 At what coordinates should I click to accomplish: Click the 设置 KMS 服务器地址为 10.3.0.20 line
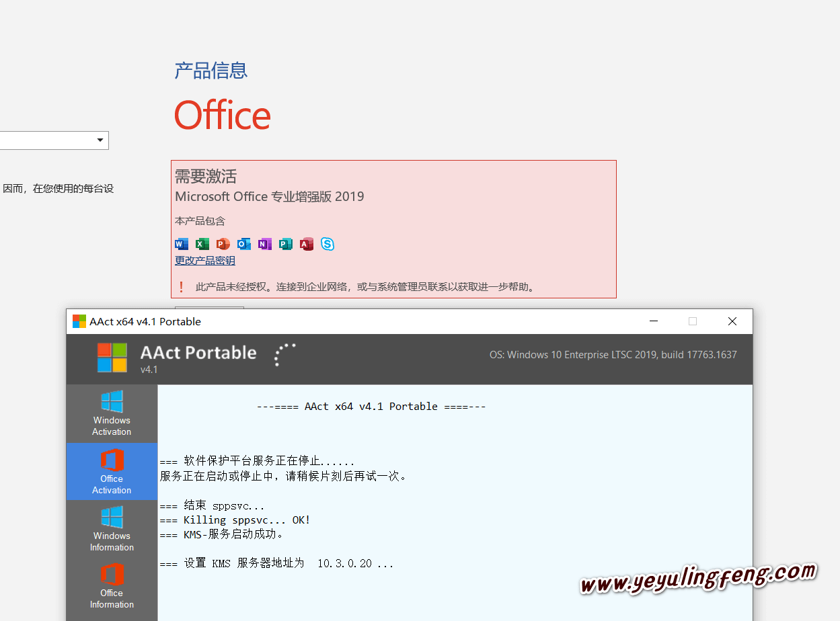pos(276,563)
